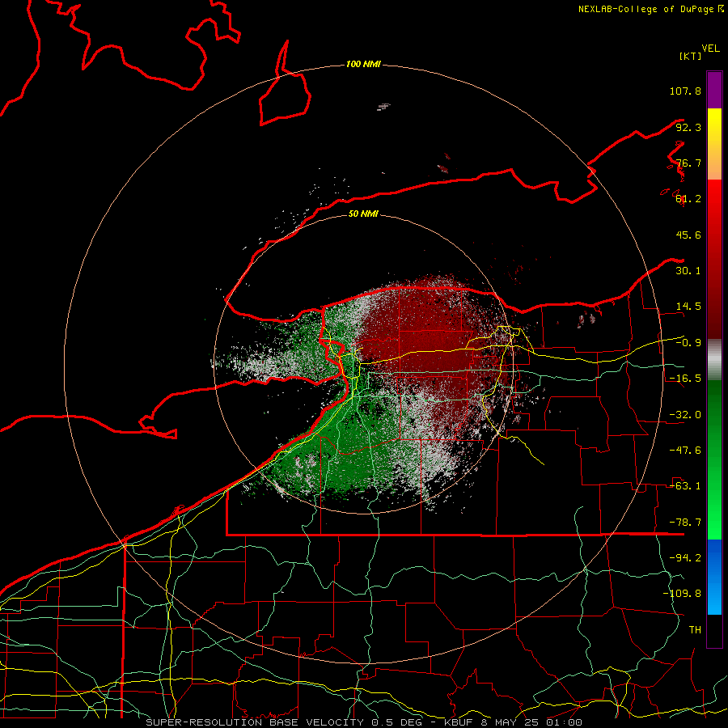Click the -16.5 velocity scale label
728x728 pixels.
click(685, 379)
